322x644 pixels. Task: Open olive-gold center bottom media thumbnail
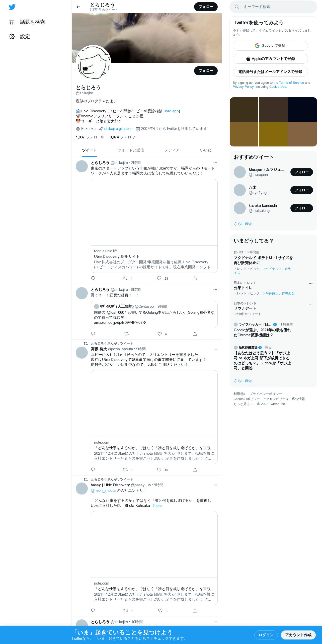click(273, 134)
